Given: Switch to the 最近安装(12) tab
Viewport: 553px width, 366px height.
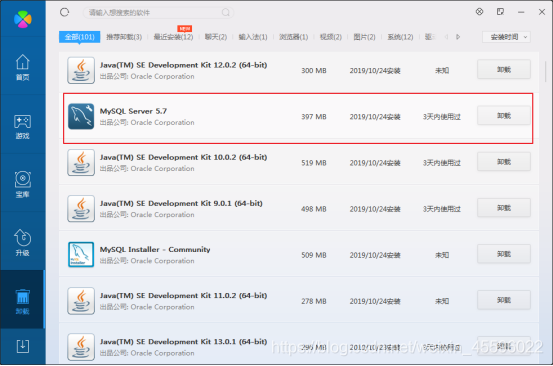Looking at the screenshot, I should point(174,37).
